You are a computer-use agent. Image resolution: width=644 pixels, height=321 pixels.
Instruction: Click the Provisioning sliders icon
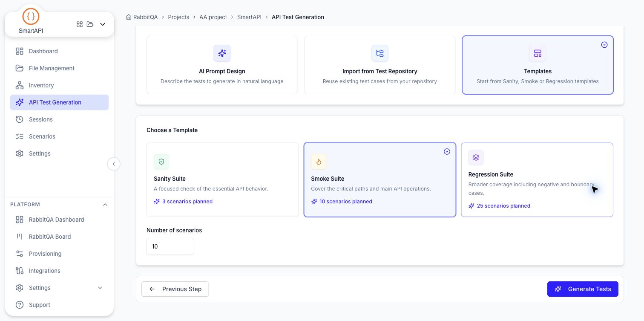click(x=20, y=254)
